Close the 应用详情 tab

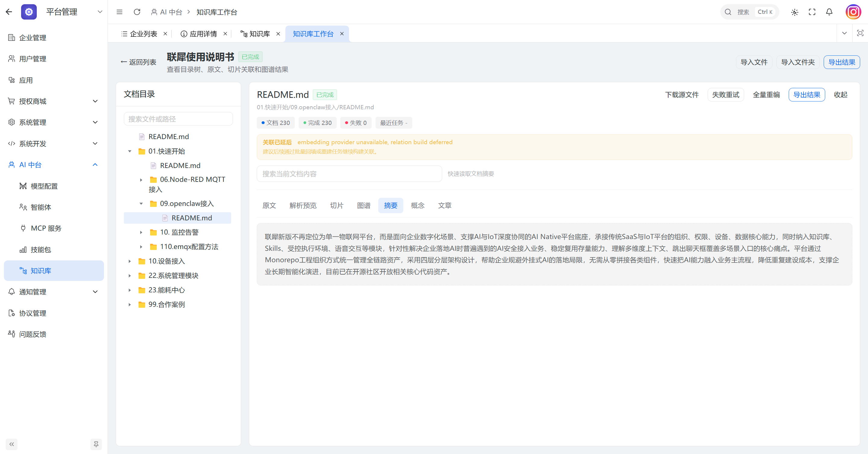point(225,34)
